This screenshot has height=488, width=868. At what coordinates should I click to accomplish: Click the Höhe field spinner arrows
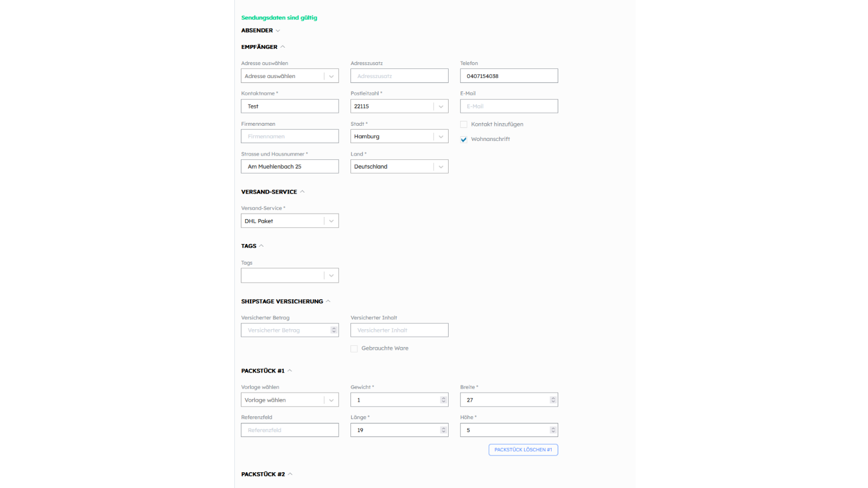tap(553, 430)
